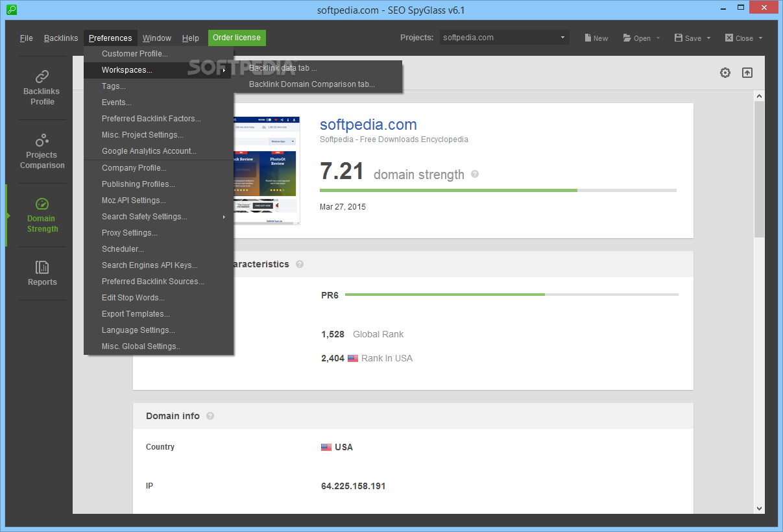Click the scrollbar down arrow

pyautogui.click(x=759, y=509)
